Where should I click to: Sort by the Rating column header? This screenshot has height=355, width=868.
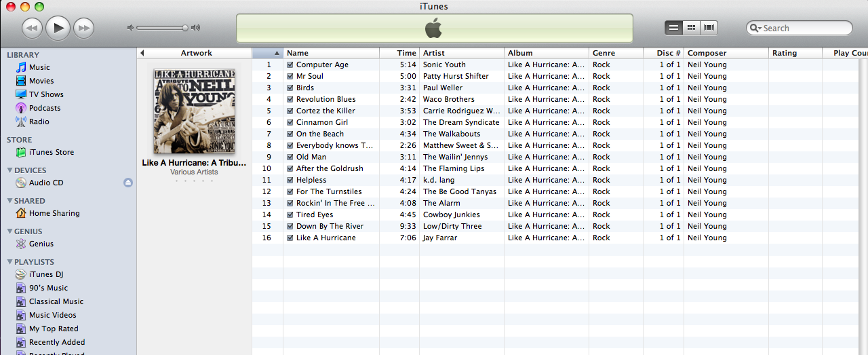point(795,53)
